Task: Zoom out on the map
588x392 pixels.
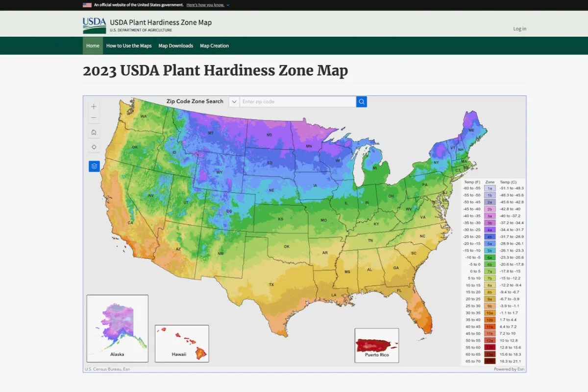Action: click(x=93, y=117)
